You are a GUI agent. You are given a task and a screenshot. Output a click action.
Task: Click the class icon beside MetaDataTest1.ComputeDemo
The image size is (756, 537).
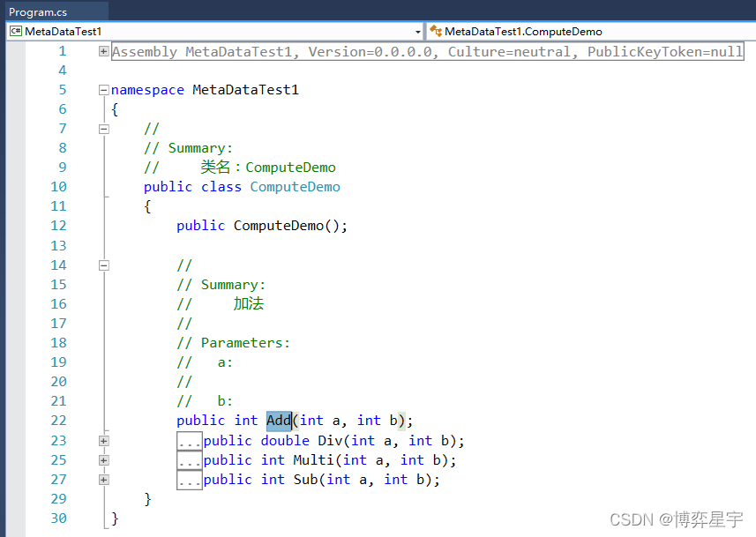coord(435,32)
